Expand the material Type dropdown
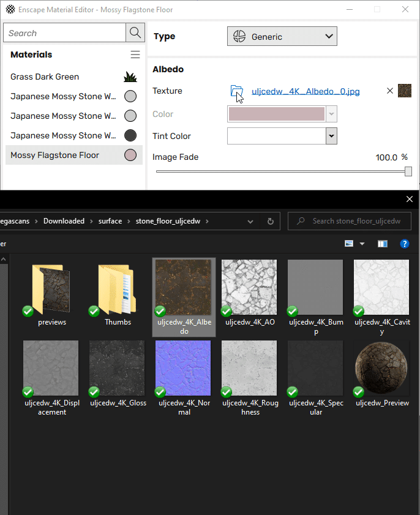This screenshot has width=420, height=515. pos(282,37)
